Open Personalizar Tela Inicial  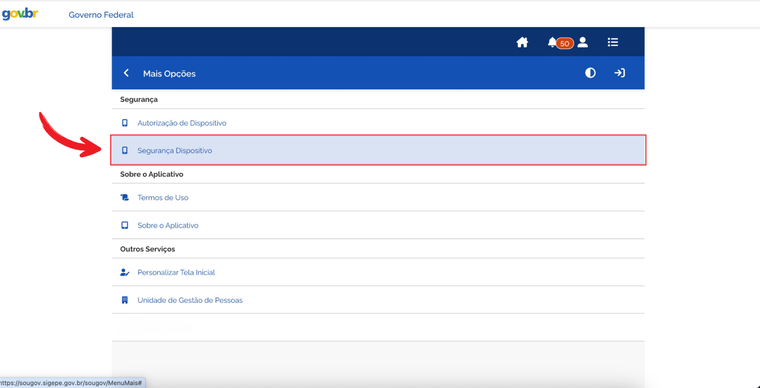pyautogui.click(x=378, y=272)
